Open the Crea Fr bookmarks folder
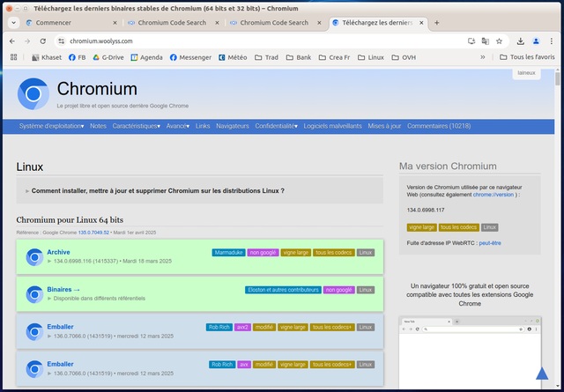564x392 pixels. [334, 57]
